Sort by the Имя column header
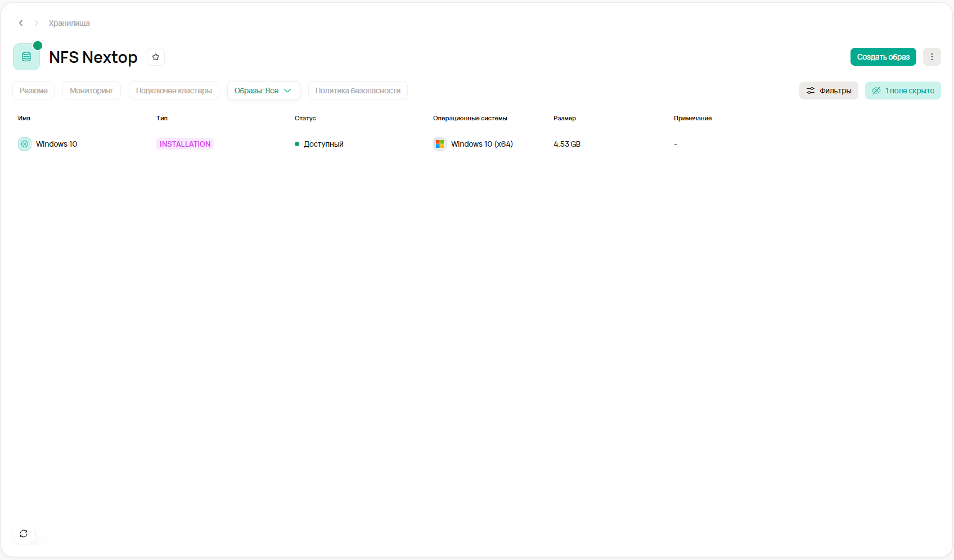The width and height of the screenshot is (954, 560). pyautogui.click(x=24, y=118)
